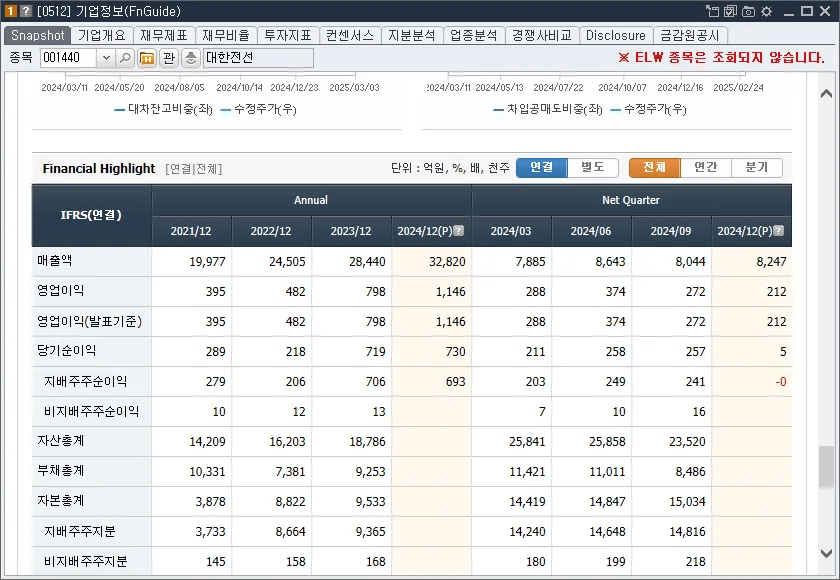
Task: Click the pin window icon in title bar
Action: pyautogui.click(x=712, y=11)
